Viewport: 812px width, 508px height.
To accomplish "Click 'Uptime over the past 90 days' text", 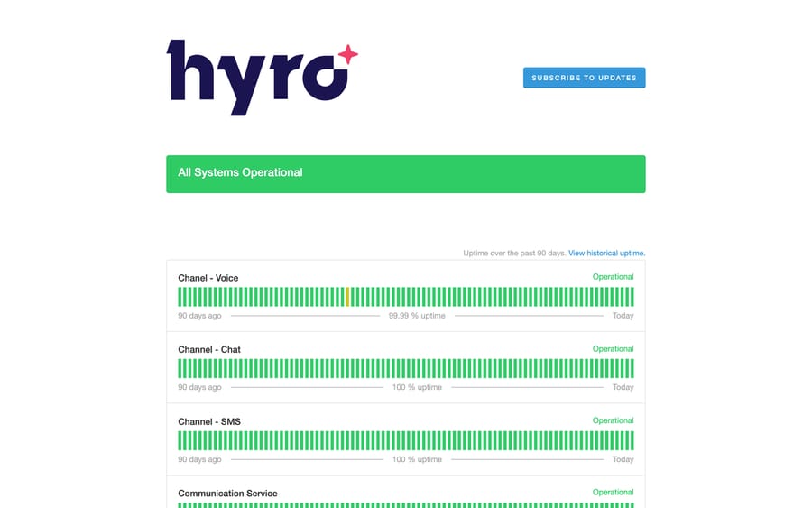I will click(x=514, y=254).
